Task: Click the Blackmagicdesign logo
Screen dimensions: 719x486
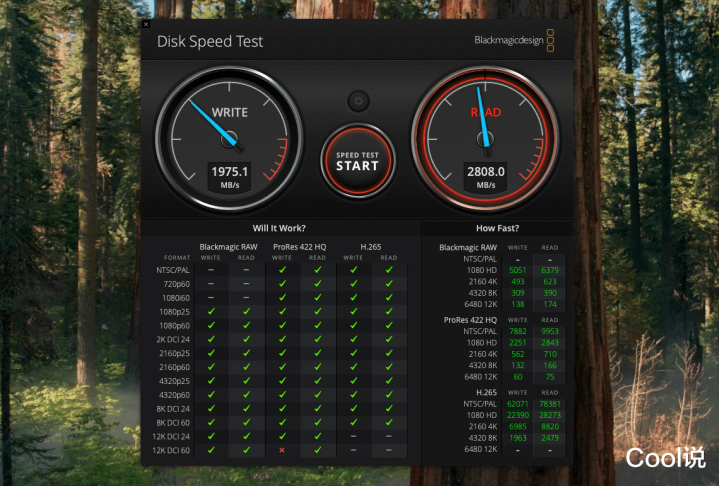Action: [514, 40]
